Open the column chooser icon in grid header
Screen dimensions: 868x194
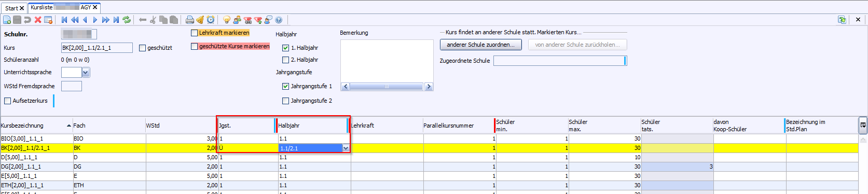point(863,125)
